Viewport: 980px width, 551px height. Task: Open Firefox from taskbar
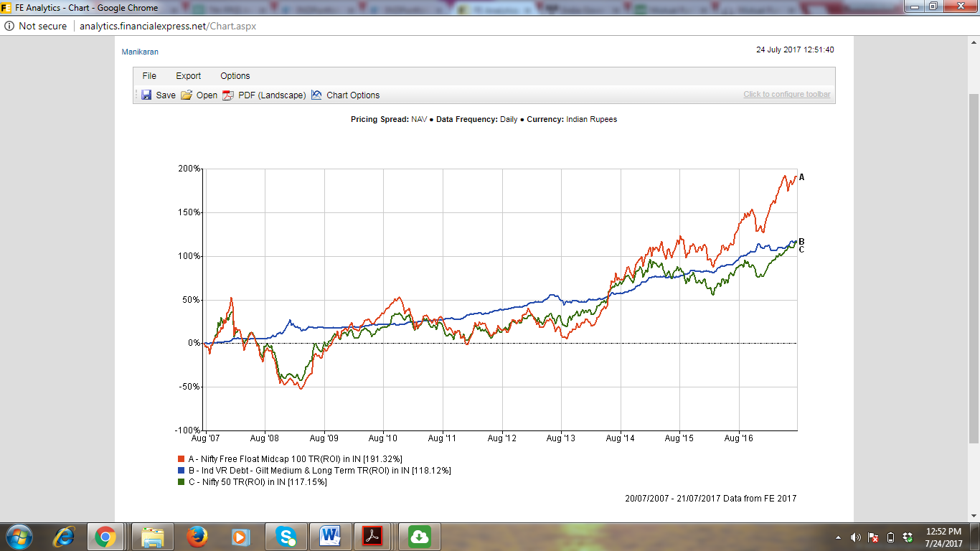click(x=197, y=537)
